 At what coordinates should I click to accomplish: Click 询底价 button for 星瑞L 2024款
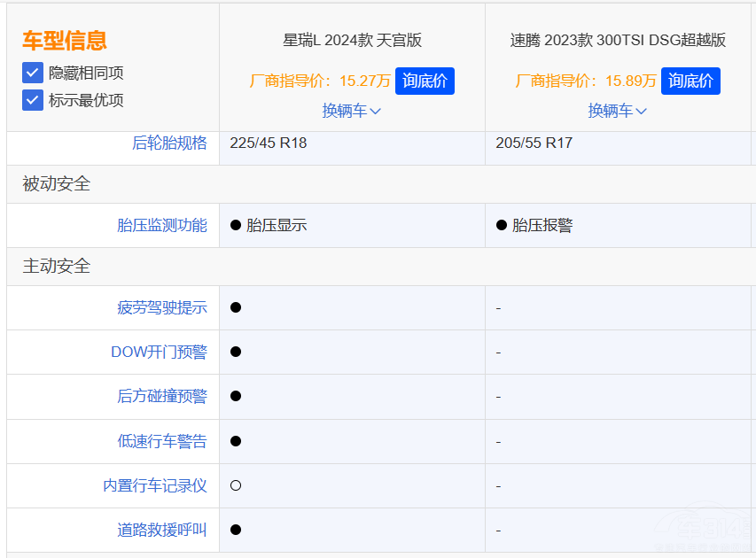pos(425,81)
